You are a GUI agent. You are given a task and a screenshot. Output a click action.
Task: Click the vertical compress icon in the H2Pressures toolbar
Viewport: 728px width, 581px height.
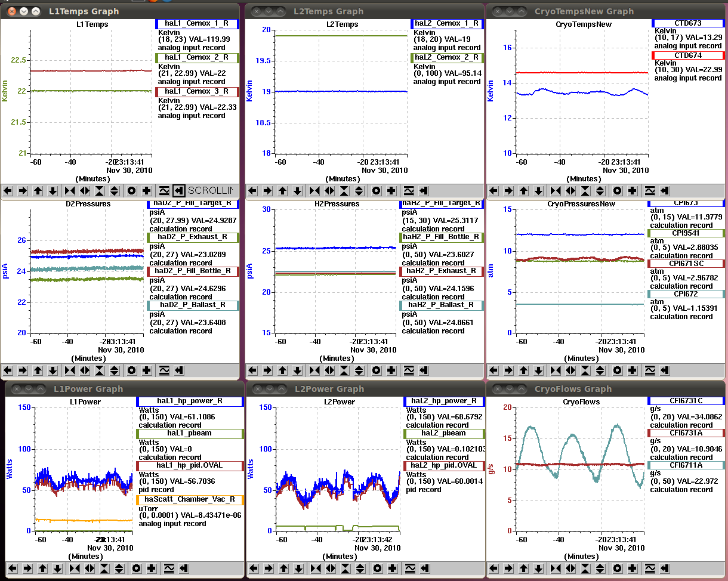(344, 370)
